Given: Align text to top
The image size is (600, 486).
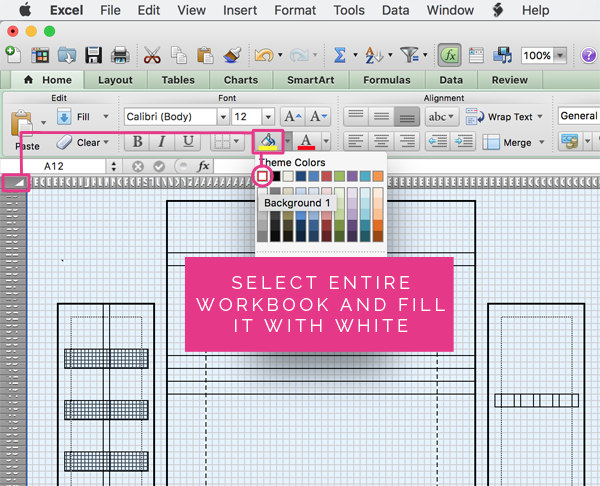Looking at the screenshot, I should [x=356, y=116].
